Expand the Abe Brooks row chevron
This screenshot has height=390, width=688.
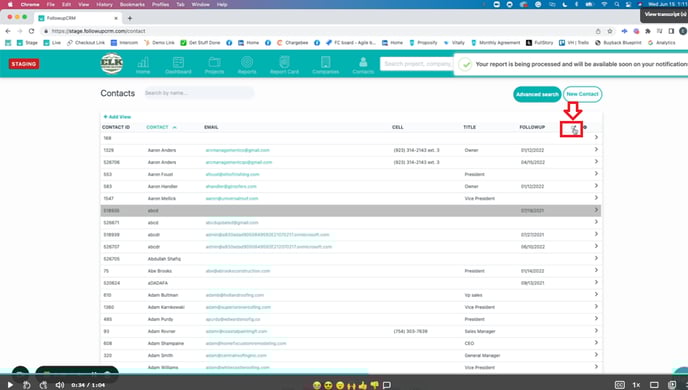(596, 270)
